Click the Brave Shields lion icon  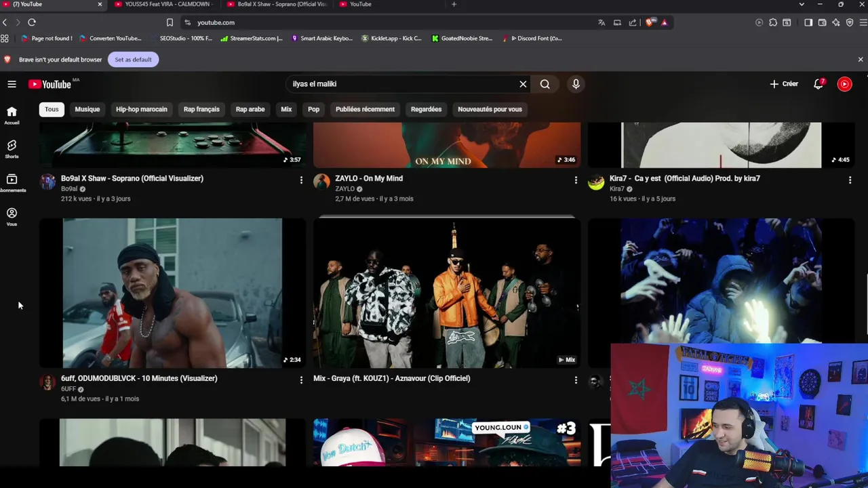[x=649, y=22]
